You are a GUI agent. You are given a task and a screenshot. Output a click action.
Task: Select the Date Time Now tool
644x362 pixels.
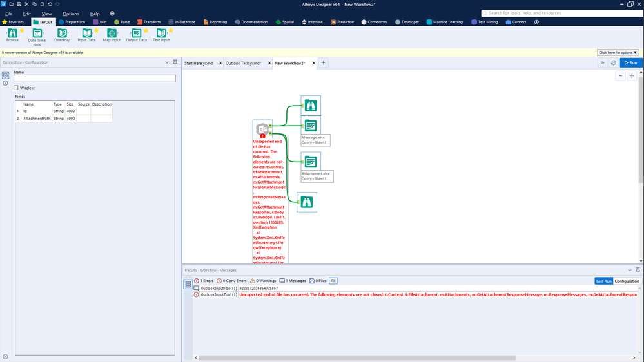[37, 37]
